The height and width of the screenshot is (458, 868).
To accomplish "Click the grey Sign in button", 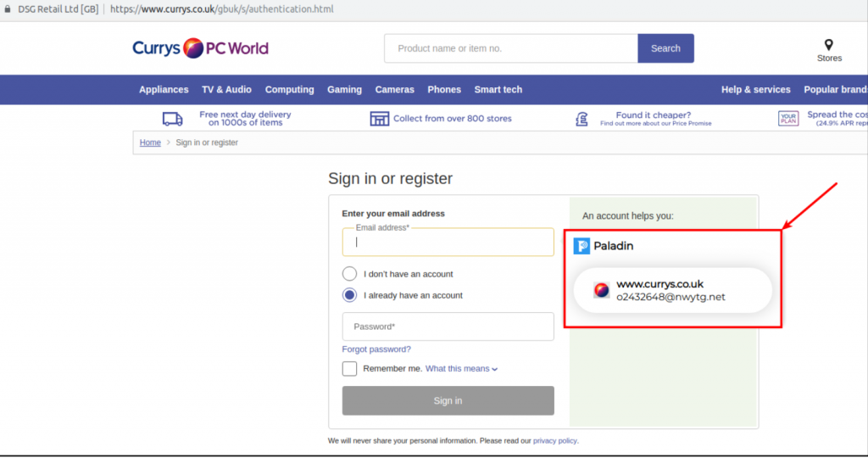I will pyautogui.click(x=448, y=400).
